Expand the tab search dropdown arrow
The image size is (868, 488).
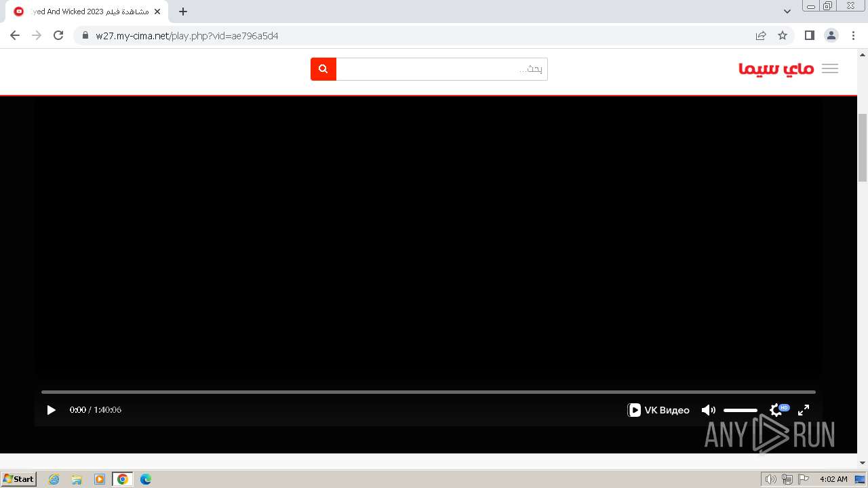(787, 12)
